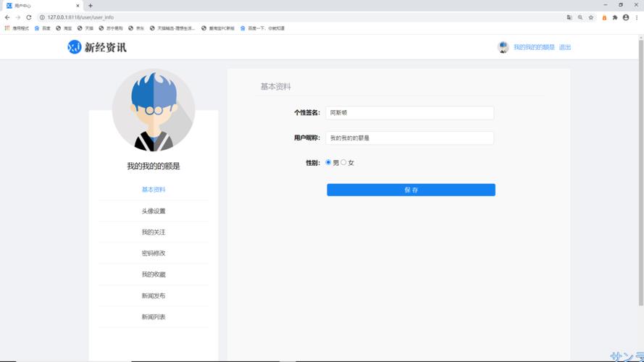Viewport: 644px width, 362px height.
Task: Open the extensions puzzle icon
Action: 615,17
